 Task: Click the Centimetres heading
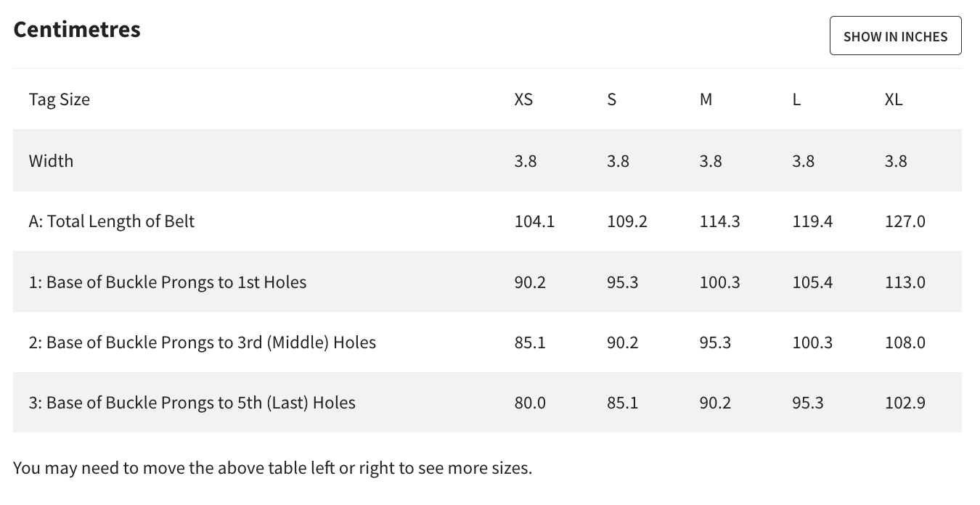coord(77,29)
